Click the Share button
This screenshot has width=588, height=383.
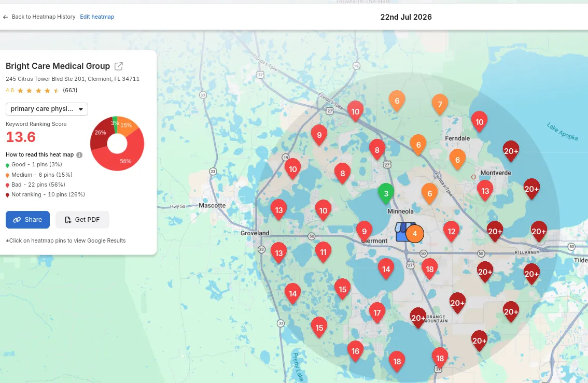click(x=28, y=220)
